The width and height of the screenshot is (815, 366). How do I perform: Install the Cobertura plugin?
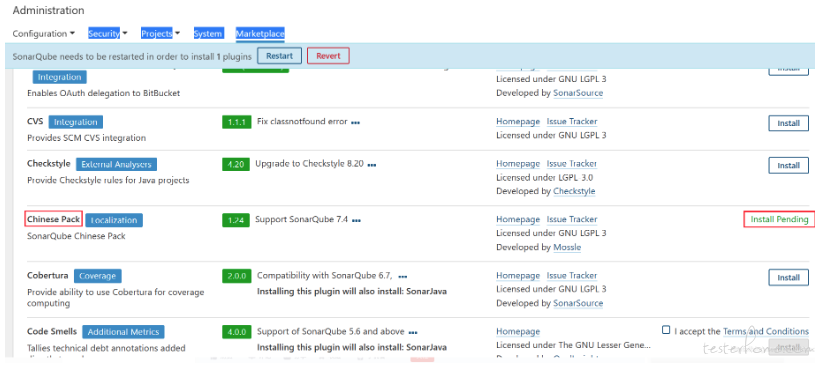tap(788, 278)
